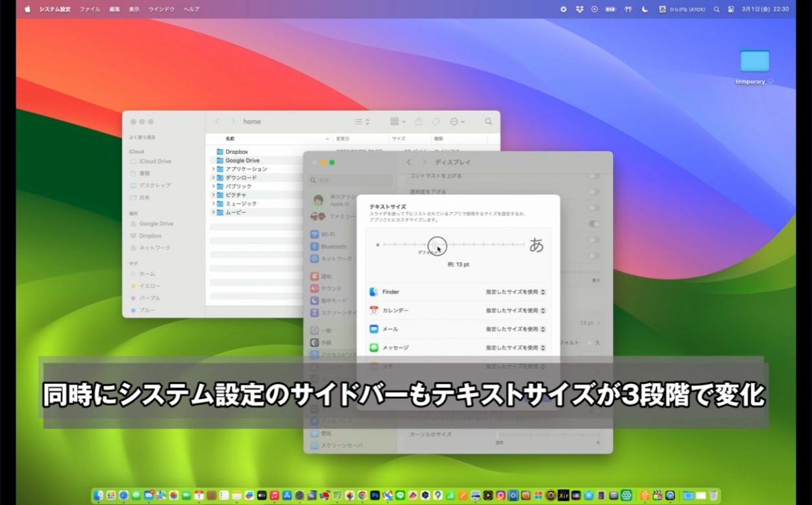Select iCloud Drive in Finder sidebar
Viewport: 812px width, 505px height.
pos(150,161)
